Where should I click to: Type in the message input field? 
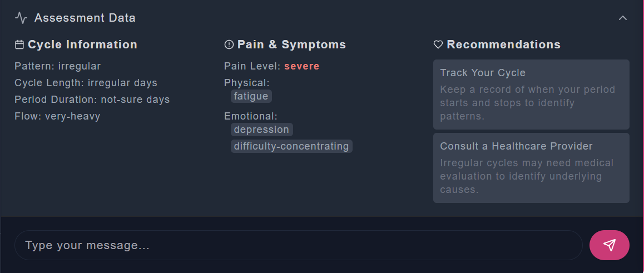click(x=298, y=245)
